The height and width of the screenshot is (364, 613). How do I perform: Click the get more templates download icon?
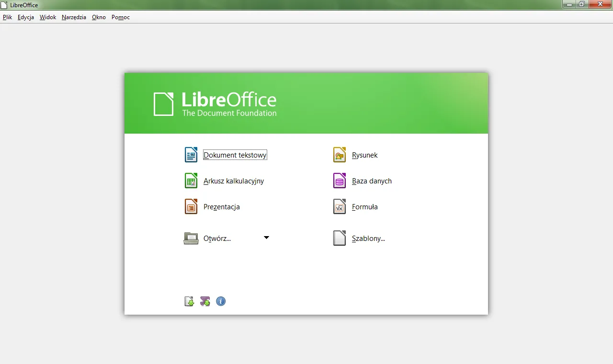click(190, 301)
